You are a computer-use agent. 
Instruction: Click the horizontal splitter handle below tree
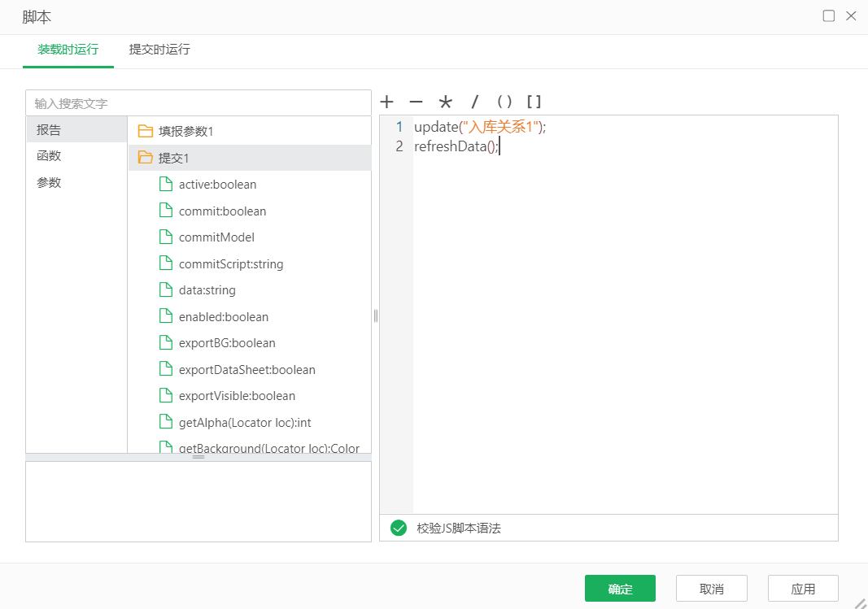198,458
